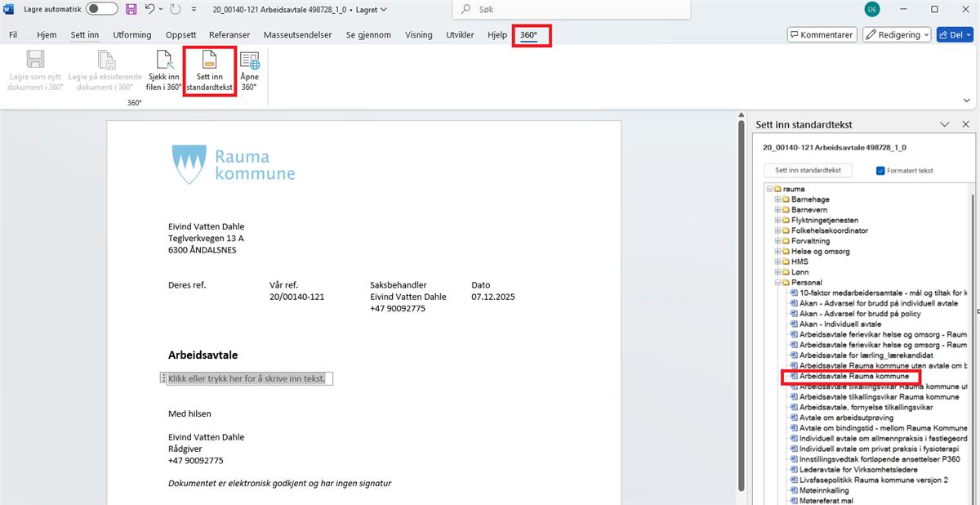980x505 pixels.
Task: Open the Redigering mode dropdown
Action: (x=897, y=35)
